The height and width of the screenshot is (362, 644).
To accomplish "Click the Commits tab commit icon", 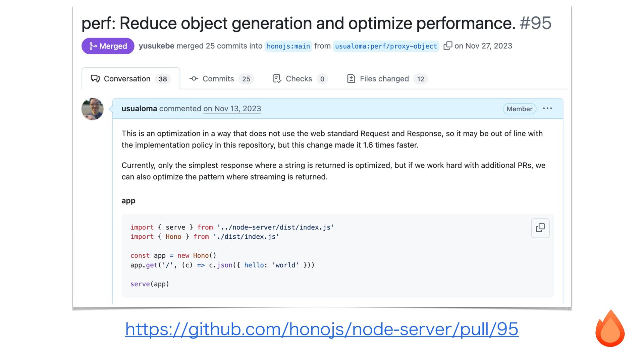I will (194, 79).
